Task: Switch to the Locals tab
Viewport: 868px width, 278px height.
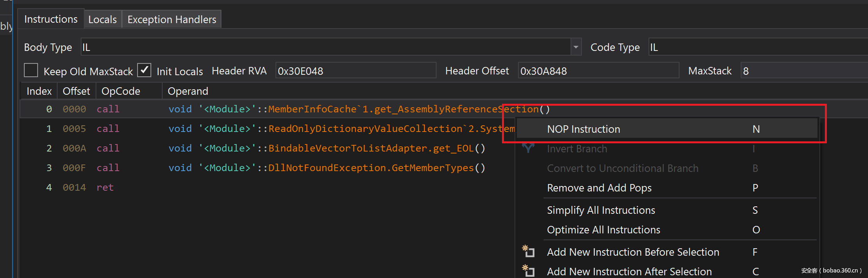Action: [102, 20]
